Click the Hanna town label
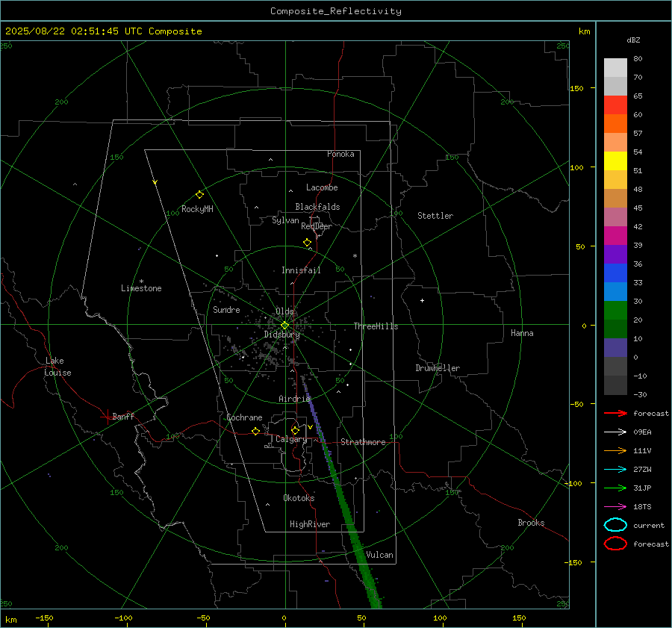 pos(522,333)
